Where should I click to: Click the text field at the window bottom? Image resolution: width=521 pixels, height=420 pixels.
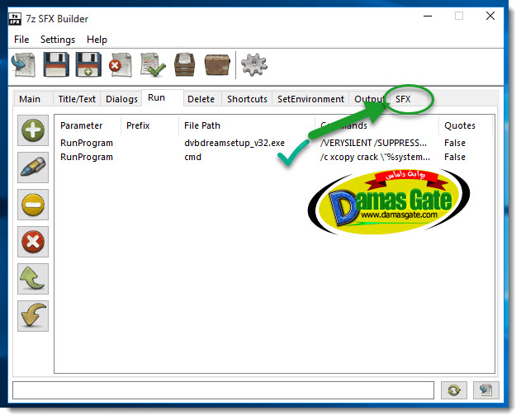click(x=223, y=390)
